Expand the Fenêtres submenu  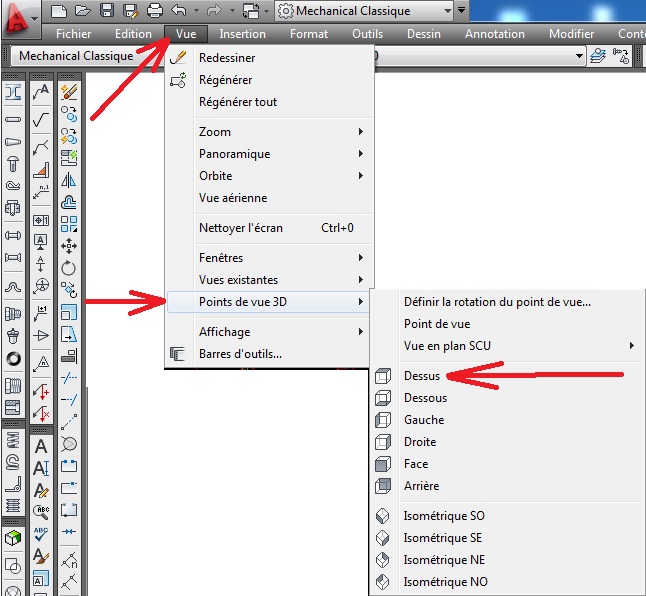269,258
